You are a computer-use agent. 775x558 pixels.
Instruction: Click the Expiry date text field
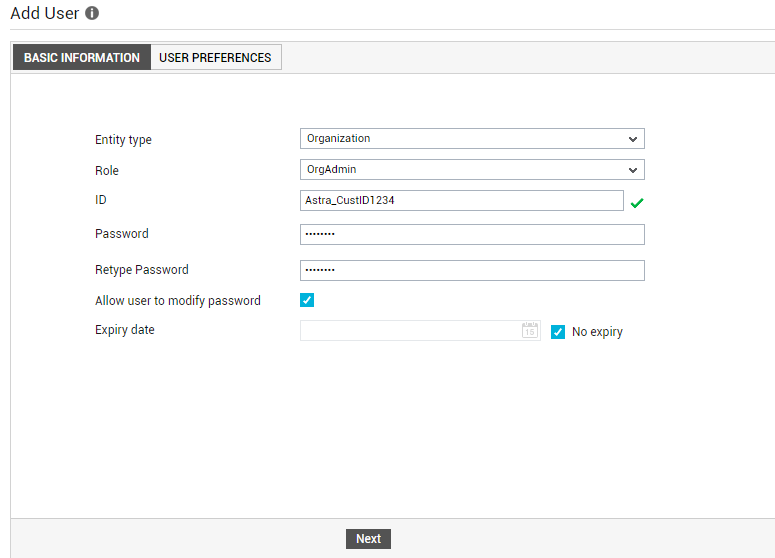click(410, 330)
